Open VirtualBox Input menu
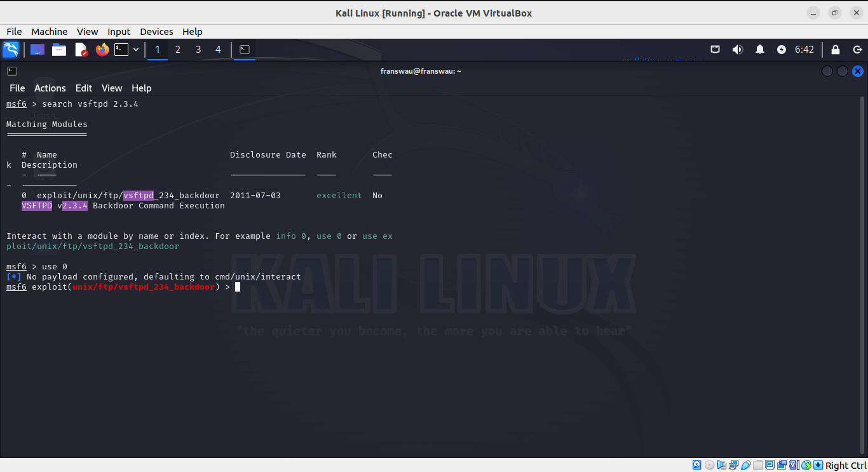The height and width of the screenshot is (472, 868). [119, 32]
